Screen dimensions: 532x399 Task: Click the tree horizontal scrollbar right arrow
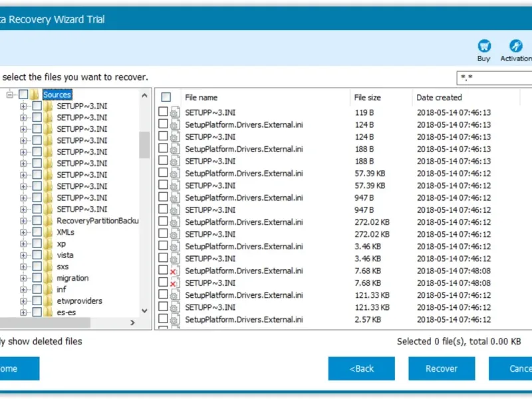(x=132, y=323)
